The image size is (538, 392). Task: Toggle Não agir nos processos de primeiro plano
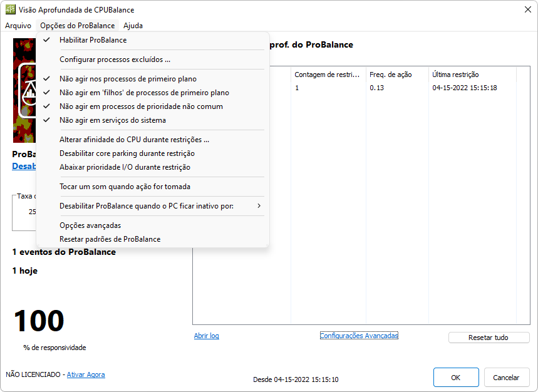pyautogui.click(x=128, y=79)
